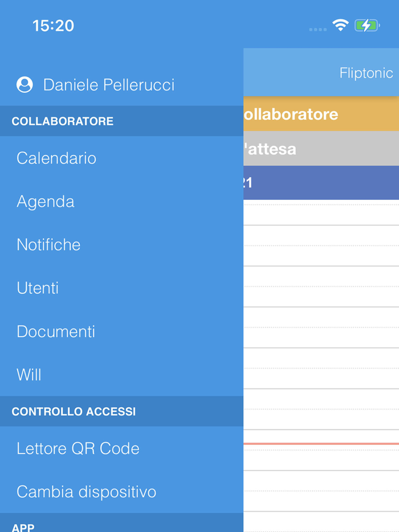Open the Notifiche section
Viewport: 399px width, 532px height.
(x=48, y=244)
